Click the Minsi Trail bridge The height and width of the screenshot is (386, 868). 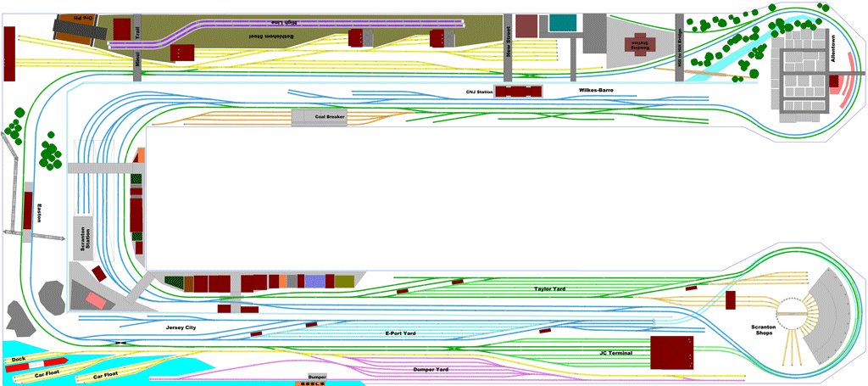(x=136, y=47)
